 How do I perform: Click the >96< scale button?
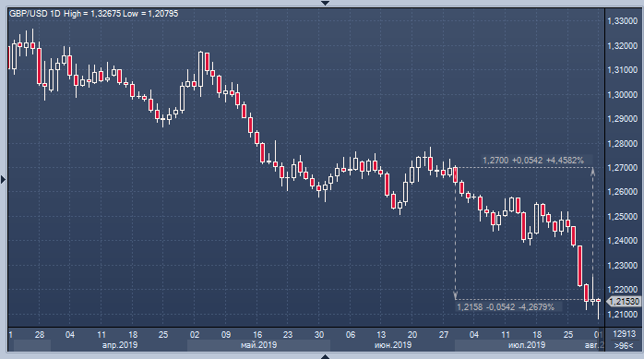point(624,345)
